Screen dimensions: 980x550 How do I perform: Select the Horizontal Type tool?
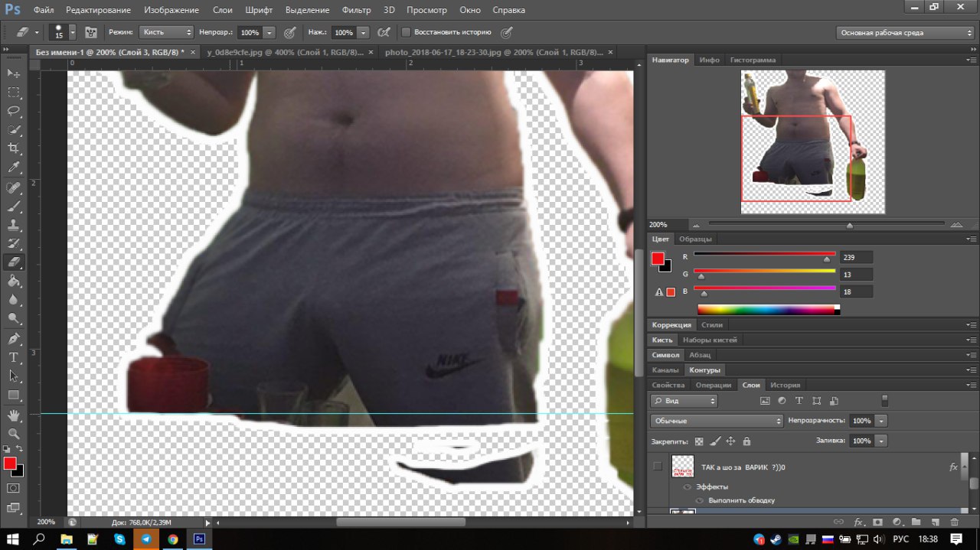14,357
